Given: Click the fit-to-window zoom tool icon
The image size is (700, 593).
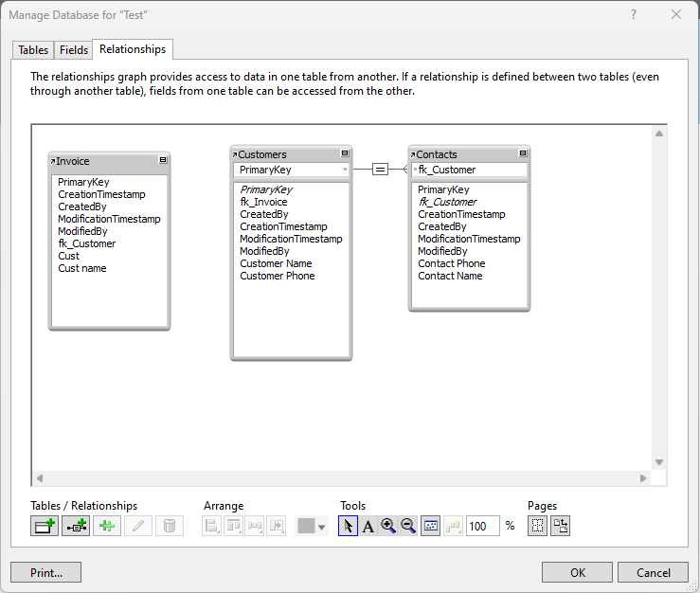Looking at the screenshot, I should (431, 526).
